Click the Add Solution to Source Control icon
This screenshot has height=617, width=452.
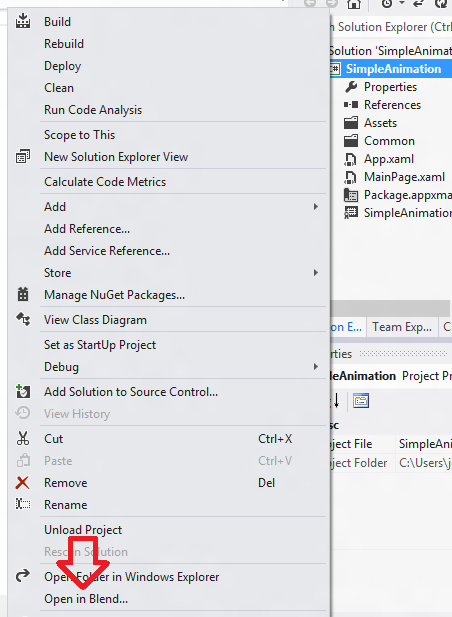23,392
